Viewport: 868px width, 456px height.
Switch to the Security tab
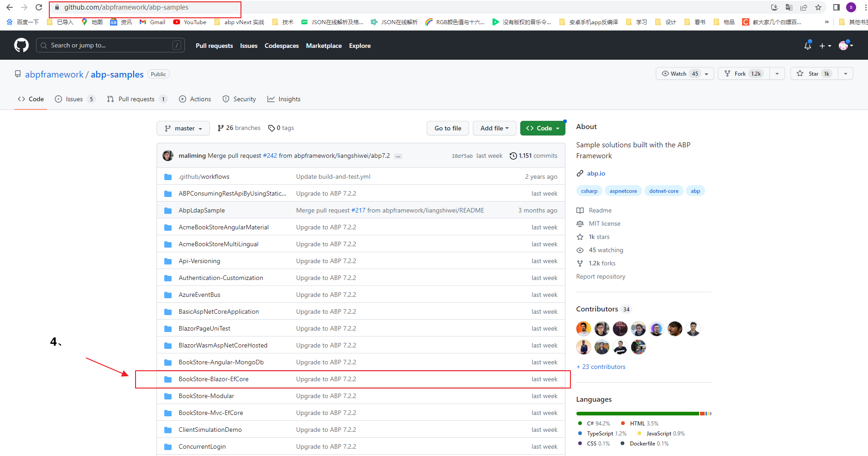click(x=239, y=99)
